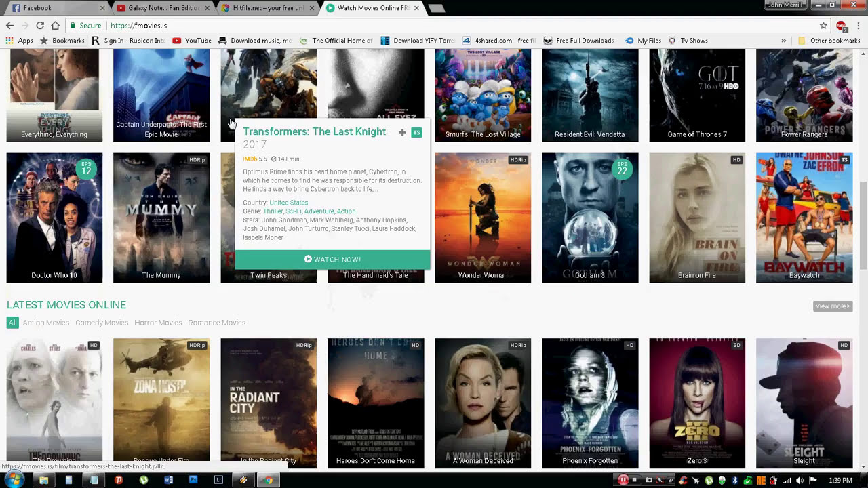Open The Mummy poster

click(x=161, y=218)
